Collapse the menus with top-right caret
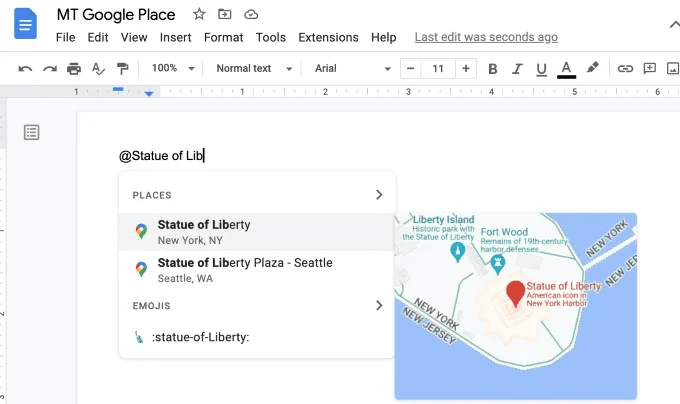Viewport: 680px width, 404px height. point(674,25)
